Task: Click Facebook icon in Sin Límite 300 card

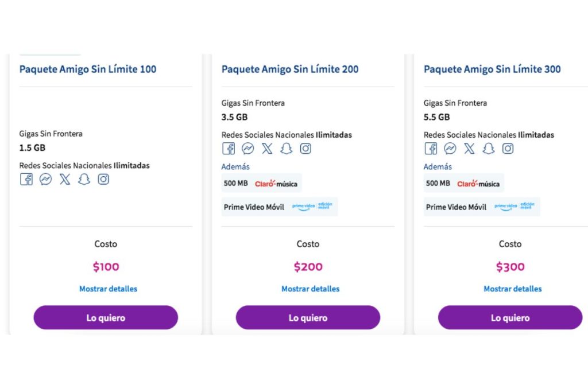Action: tap(431, 149)
